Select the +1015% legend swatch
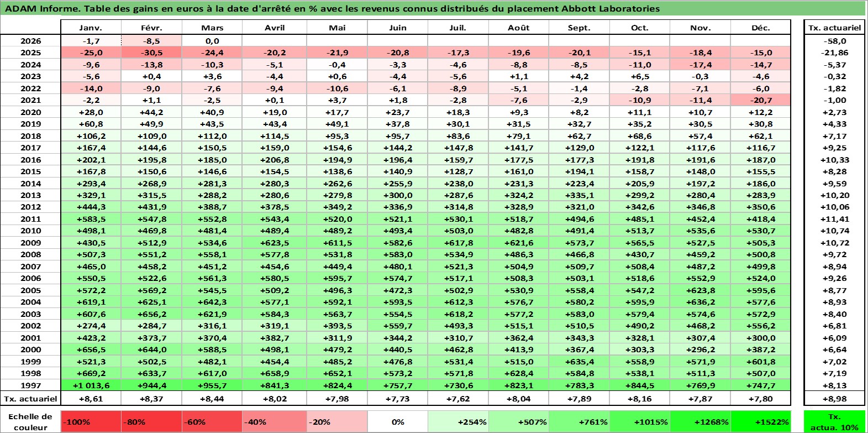Screen dimensions: 868x433 click(640, 421)
